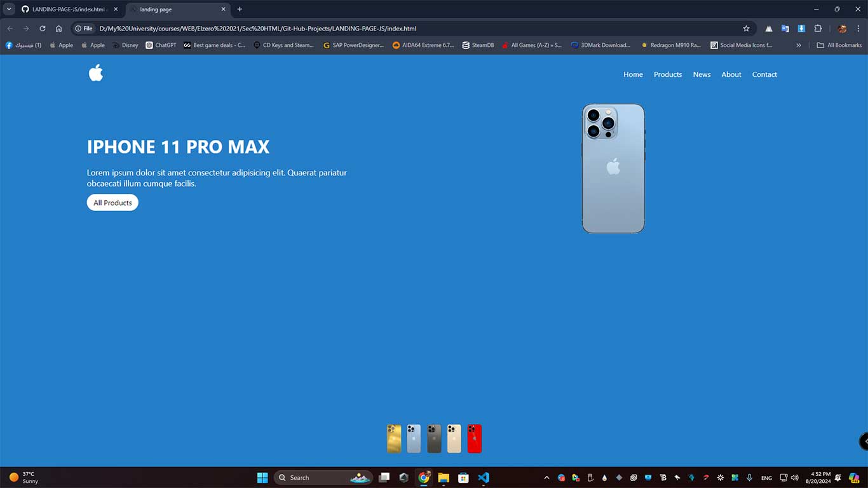
Task: Open Microsoft Store from the taskbar
Action: click(x=463, y=478)
